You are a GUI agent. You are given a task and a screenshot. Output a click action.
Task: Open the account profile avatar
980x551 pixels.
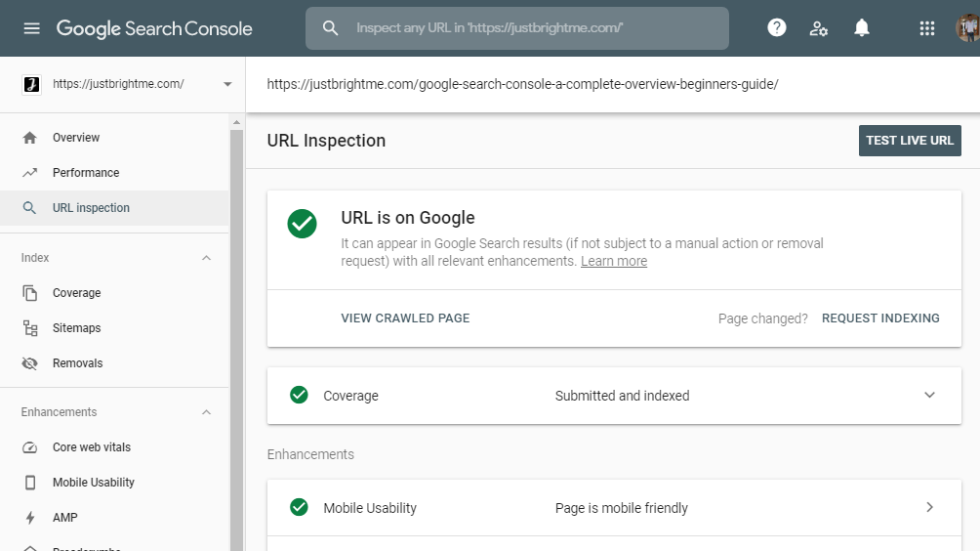click(x=968, y=28)
